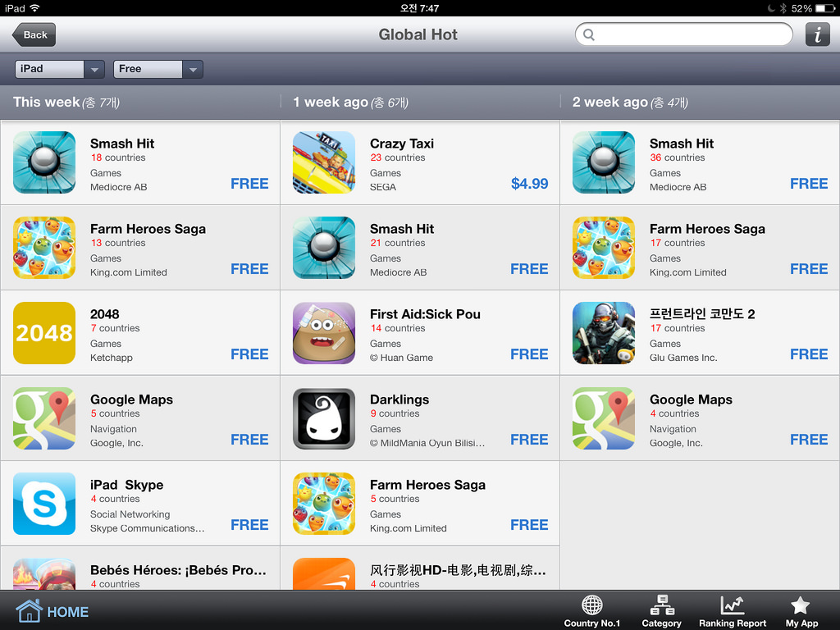Viewport: 840px width, 630px height.
Task: Go to HOME via house icon
Action: pyautogui.click(x=29, y=610)
